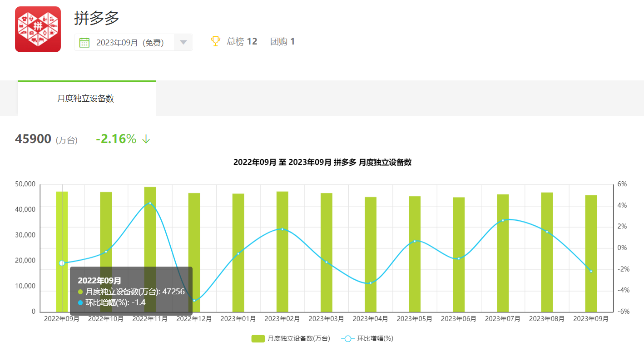Screen dimensions: 644x347
Task: Click the 2022年12月 line data point
Action: pos(194,300)
